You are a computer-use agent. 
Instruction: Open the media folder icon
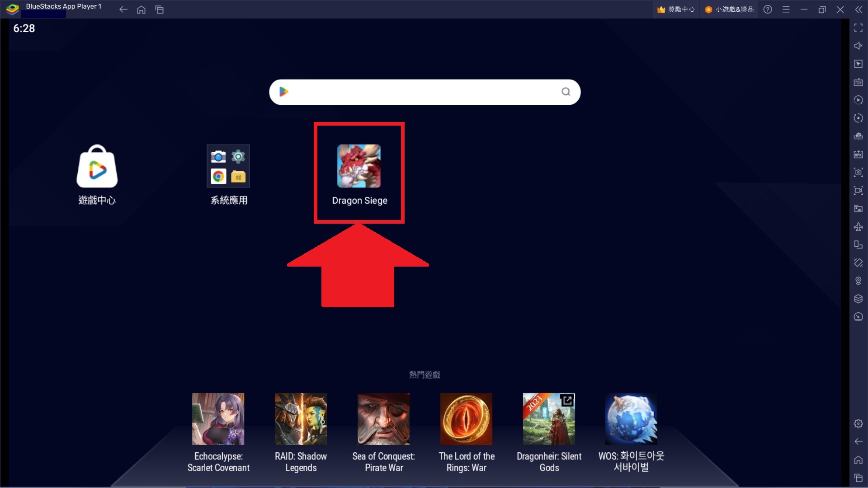pos(858,208)
